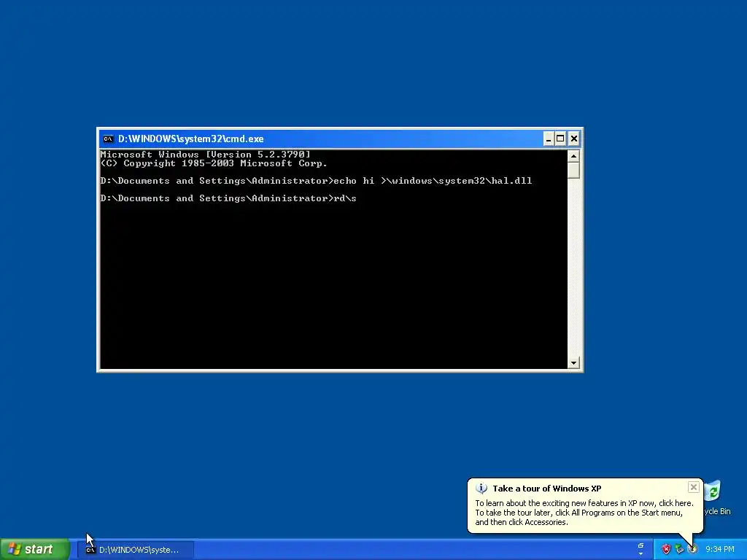Minimize the cmd.exe window
Image resolution: width=747 pixels, height=560 pixels.
point(549,139)
